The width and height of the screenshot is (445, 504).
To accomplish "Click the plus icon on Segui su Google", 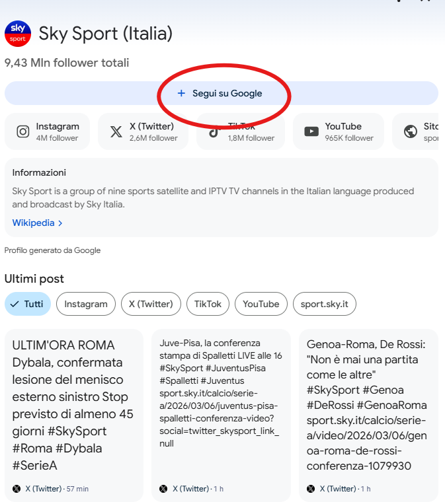I will click(181, 93).
